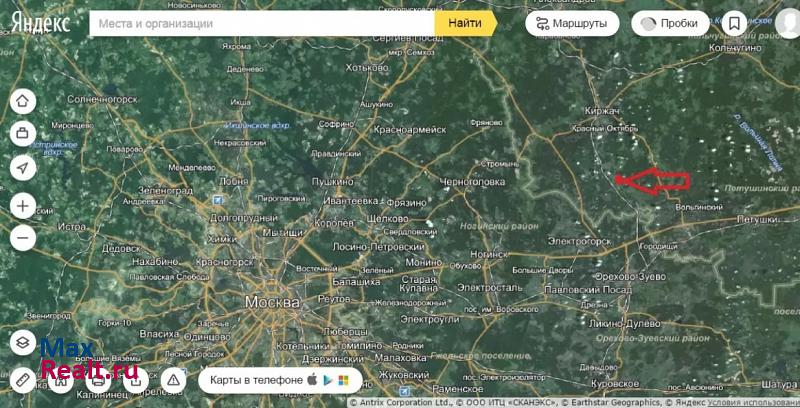Click the Яндекс logo
Viewport: 800px width, 408px height.
pyautogui.click(x=41, y=23)
